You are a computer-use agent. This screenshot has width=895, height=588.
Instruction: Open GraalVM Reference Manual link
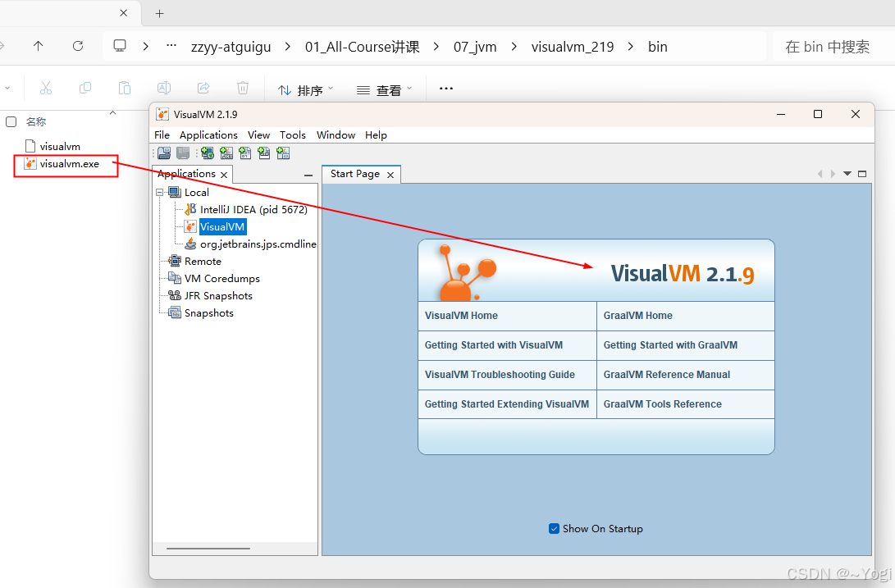coord(667,375)
